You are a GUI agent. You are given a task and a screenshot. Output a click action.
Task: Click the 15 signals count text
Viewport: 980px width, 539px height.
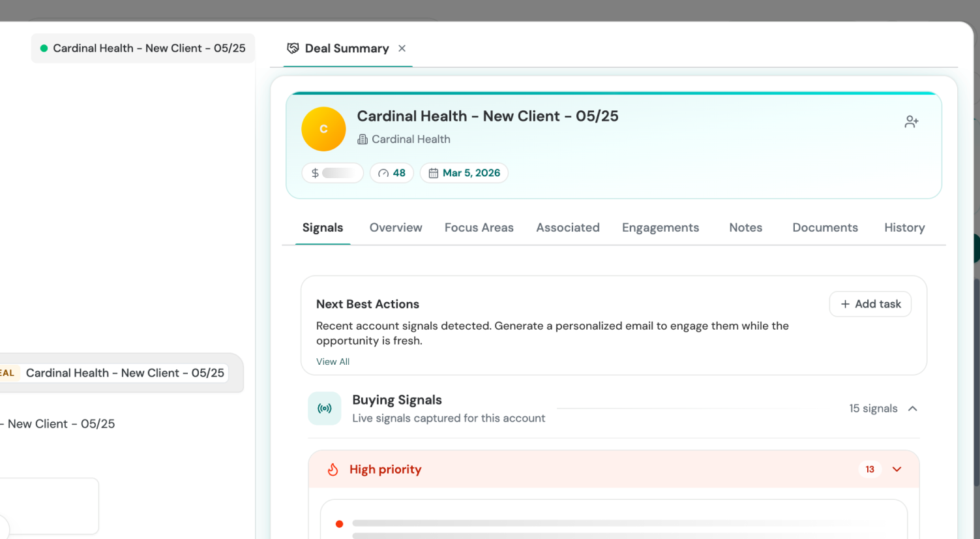873,408
